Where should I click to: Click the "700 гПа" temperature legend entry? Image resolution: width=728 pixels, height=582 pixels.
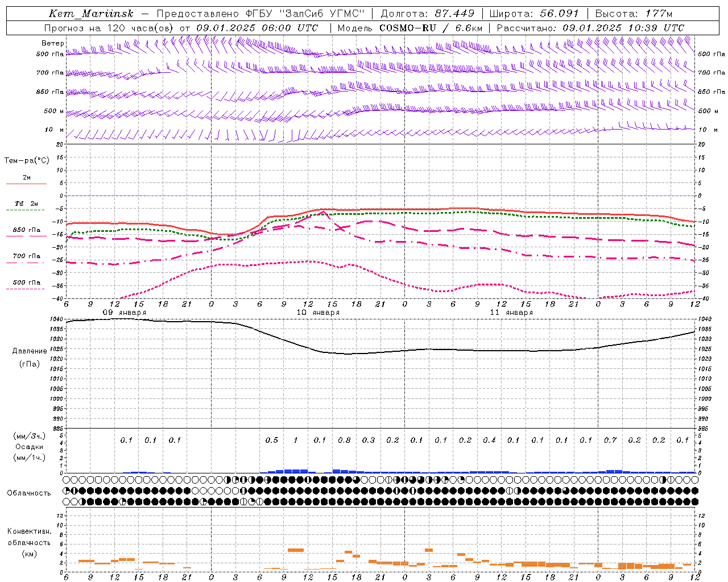(26, 256)
